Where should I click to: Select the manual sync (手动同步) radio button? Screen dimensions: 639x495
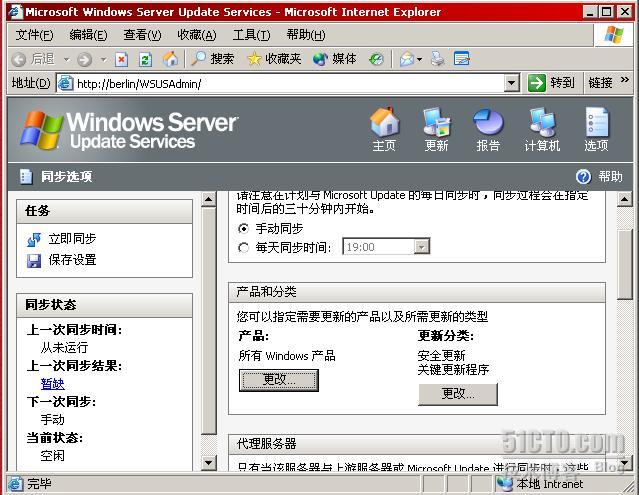click(243, 229)
